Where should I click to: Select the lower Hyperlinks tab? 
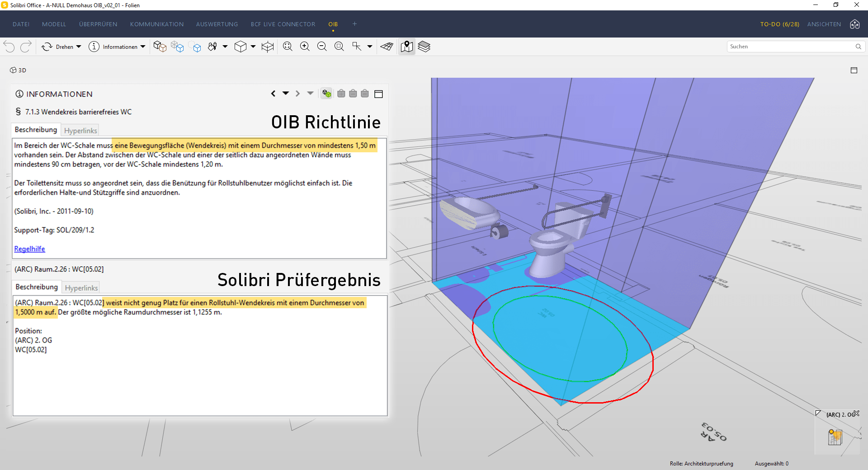[81, 288]
